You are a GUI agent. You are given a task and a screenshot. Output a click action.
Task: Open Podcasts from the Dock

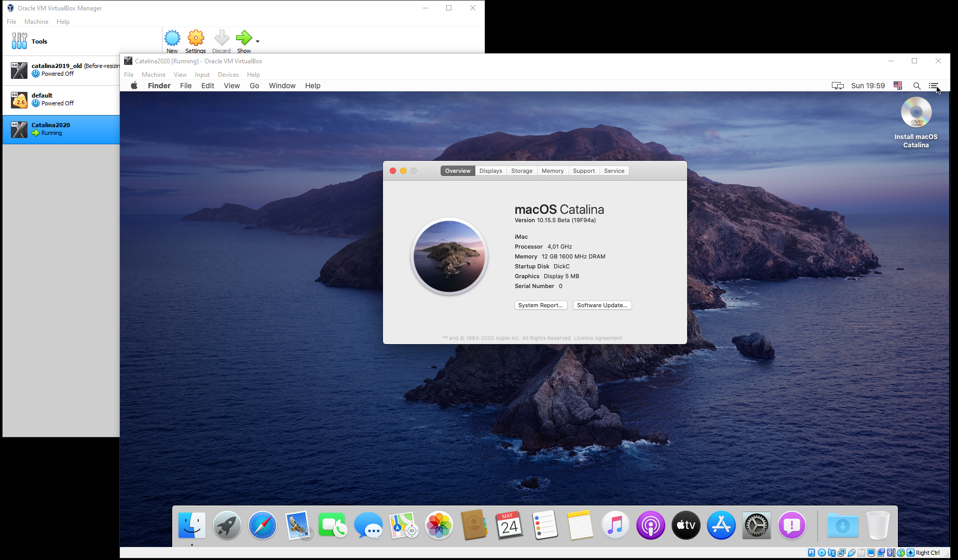651,525
